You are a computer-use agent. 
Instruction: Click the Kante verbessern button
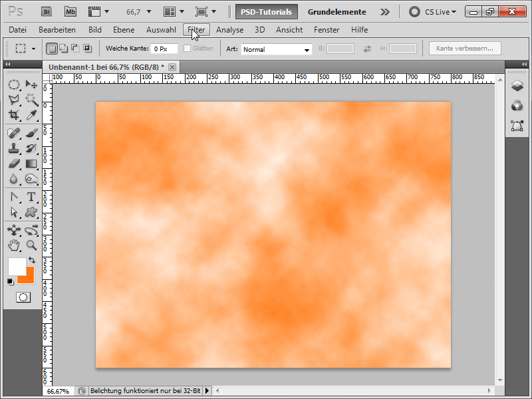tap(465, 49)
